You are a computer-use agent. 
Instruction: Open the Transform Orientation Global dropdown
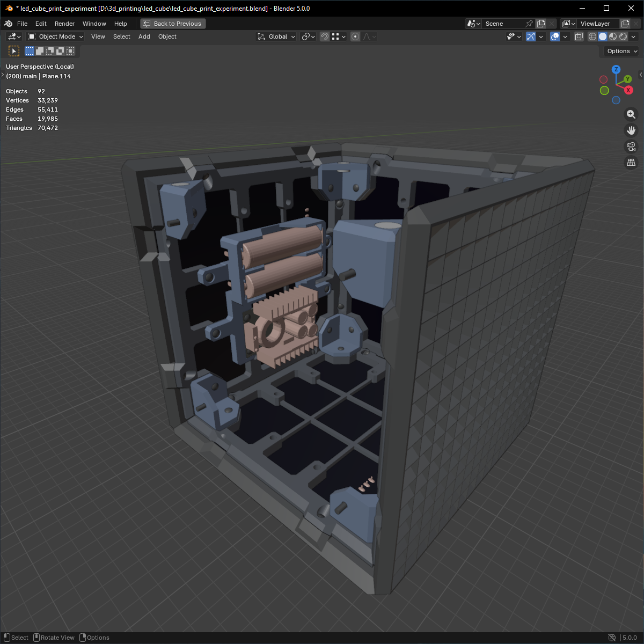(275, 36)
